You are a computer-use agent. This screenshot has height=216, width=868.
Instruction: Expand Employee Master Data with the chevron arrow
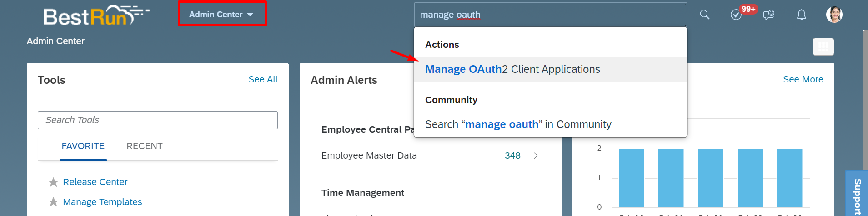point(536,155)
